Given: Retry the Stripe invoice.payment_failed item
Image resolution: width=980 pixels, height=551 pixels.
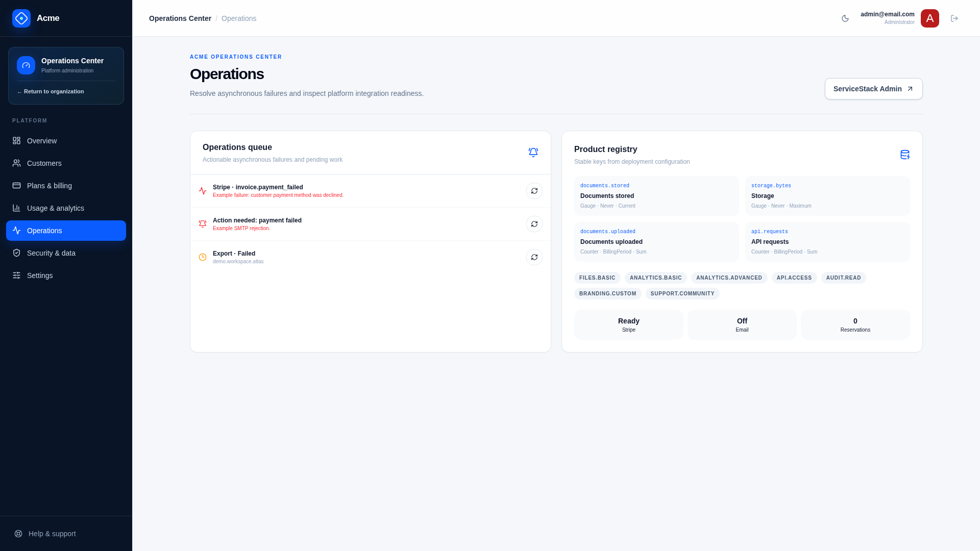Looking at the screenshot, I should click(534, 191).
